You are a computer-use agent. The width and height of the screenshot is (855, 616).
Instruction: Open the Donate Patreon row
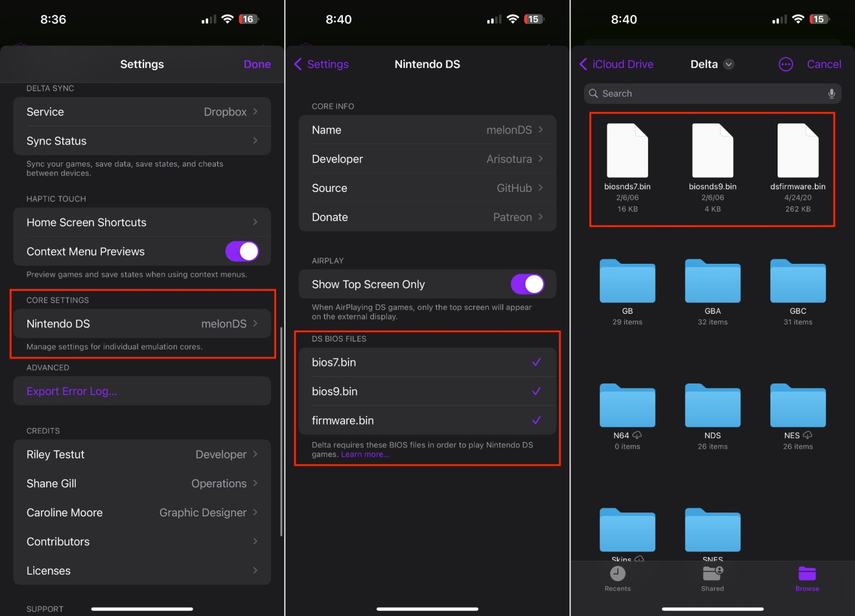427,217
